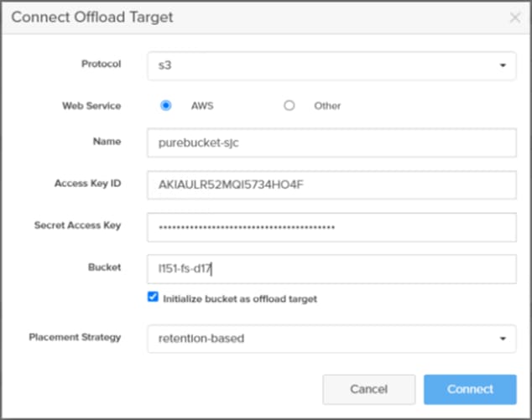Click into the masked Secret Access Key field

coord(331,226)
